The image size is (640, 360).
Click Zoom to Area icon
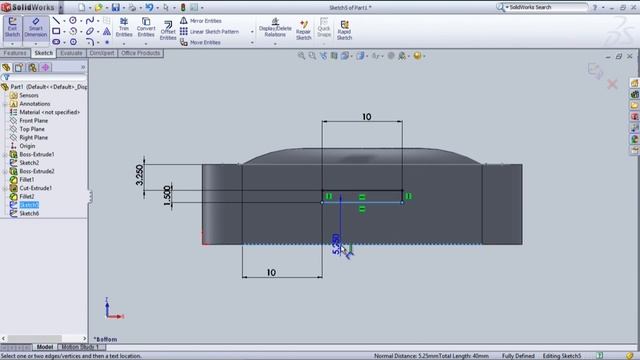pyautogui.click(x=312, y=56)
